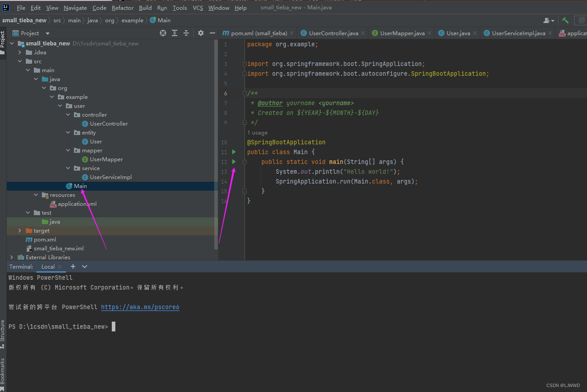
Task: Select UserServiceImpl in project tree
Action: [110, 177]
